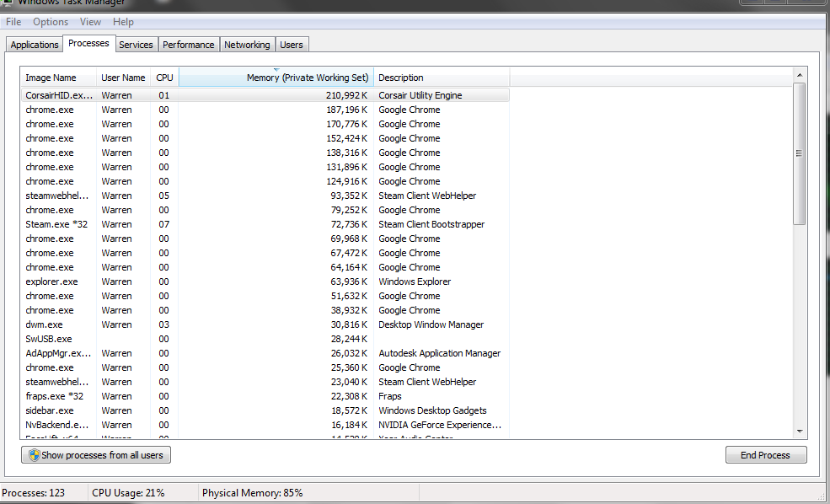Select the chrome.exe row using 131,896 K

(265, 167)
